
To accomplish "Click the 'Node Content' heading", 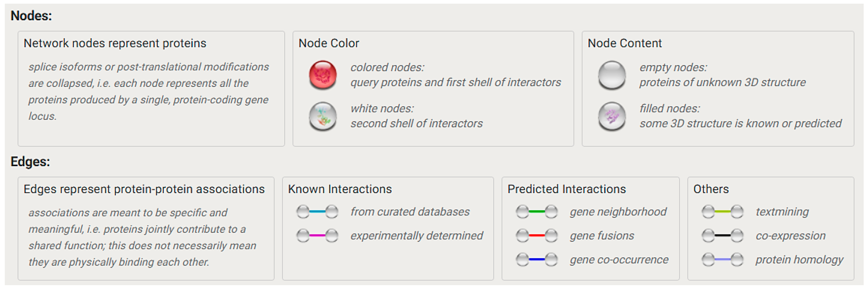I will click(624, 44).
